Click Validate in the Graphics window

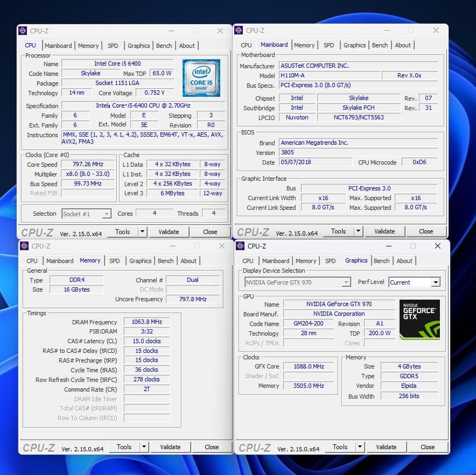(386, 447)
